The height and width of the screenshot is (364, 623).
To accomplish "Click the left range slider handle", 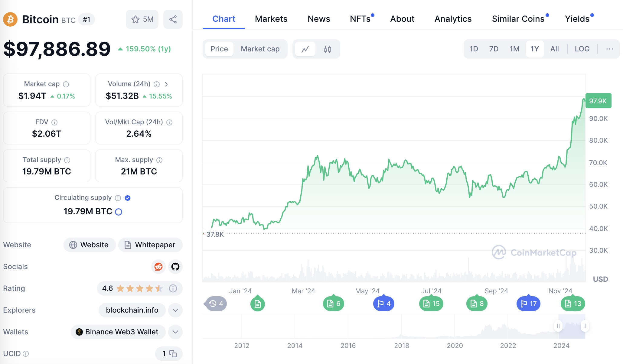I will click(558, 326).
